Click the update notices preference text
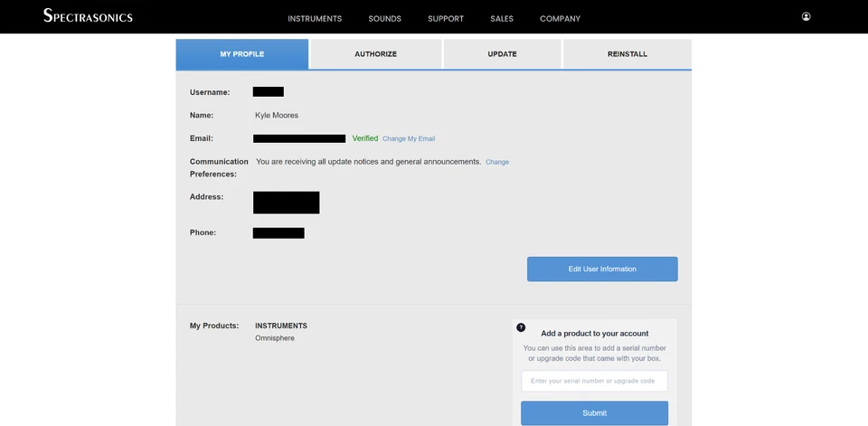This screenshot has width=868, height=426. (x=368, y=162)
